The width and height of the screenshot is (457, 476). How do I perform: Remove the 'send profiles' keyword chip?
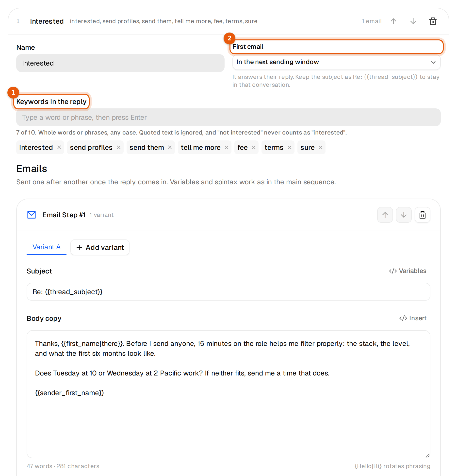point(119,147)
